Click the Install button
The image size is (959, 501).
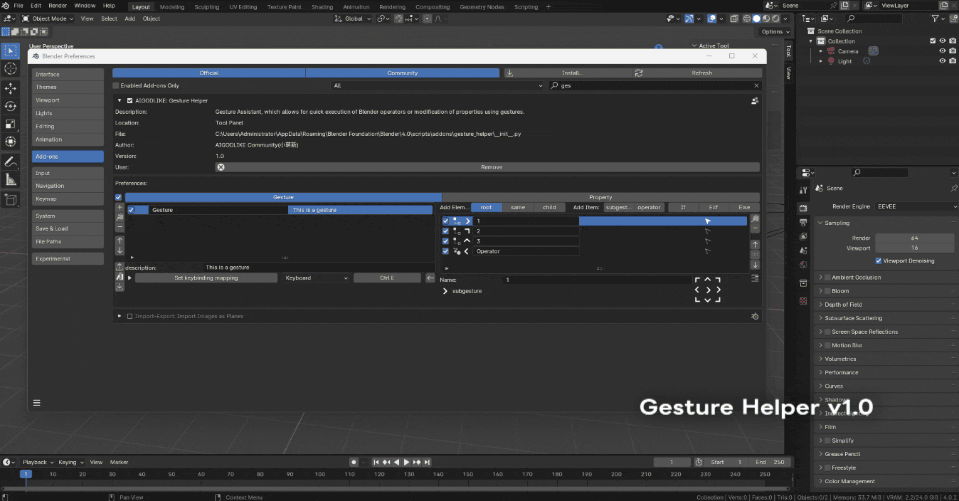571,73
